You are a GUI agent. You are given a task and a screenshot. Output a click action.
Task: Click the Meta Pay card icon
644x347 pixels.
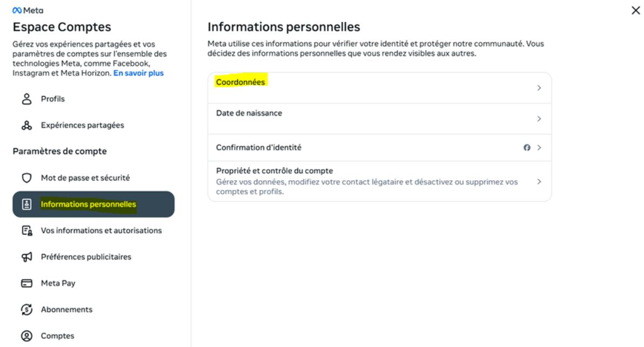pos(24,283)
